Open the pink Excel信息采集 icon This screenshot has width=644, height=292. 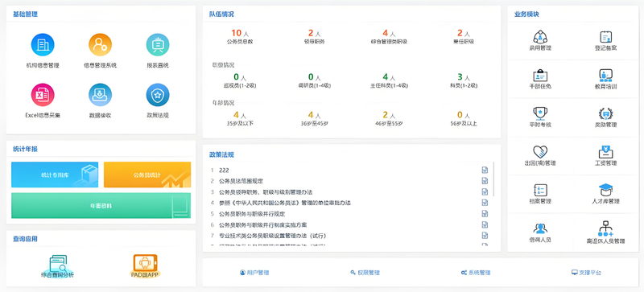43,95
